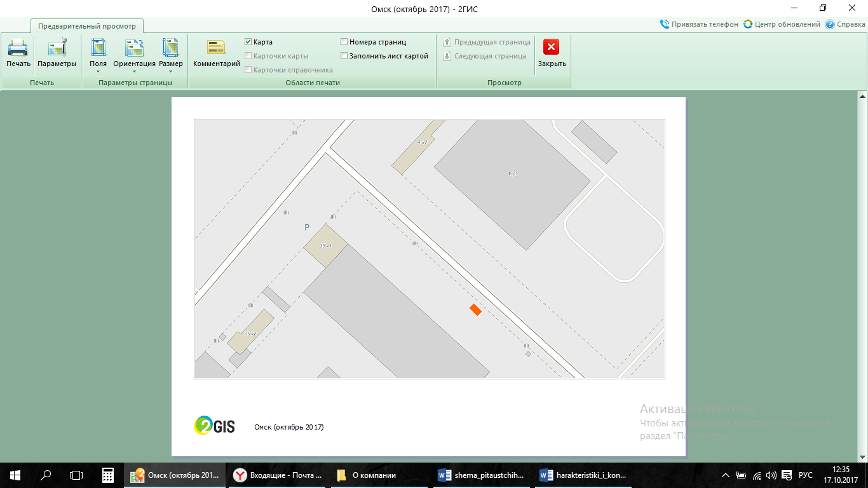Click the vertical scrollbar up arrow
The width and height of the screenshot is (868, 488).
pyautogui.click(x=862, y=97)
